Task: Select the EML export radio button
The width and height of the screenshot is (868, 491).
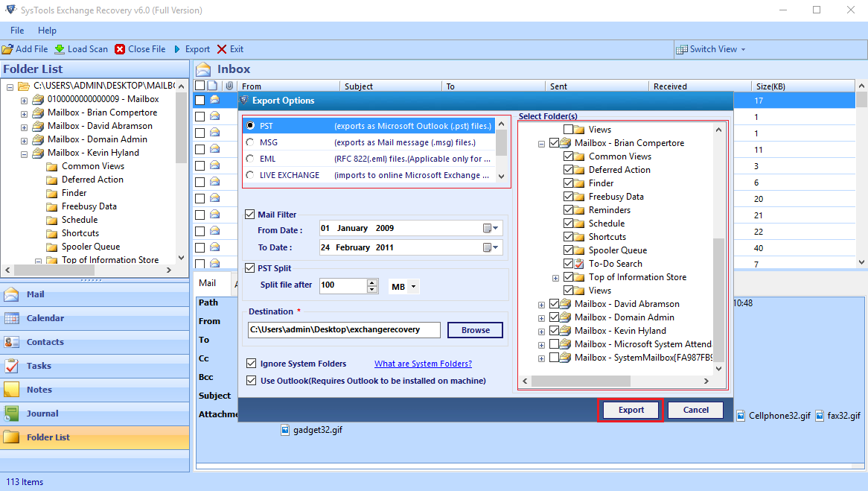Action: (x=250, y=159)
